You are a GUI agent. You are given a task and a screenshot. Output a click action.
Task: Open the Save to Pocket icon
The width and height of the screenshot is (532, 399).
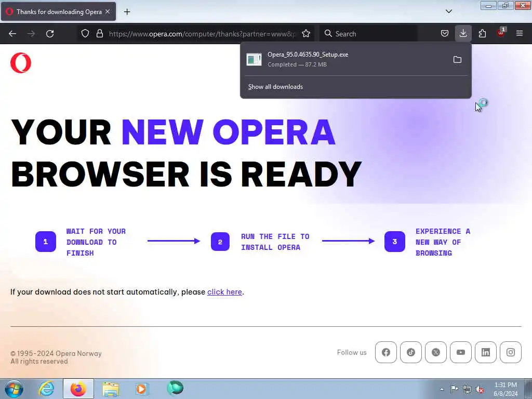coord(445,34)
